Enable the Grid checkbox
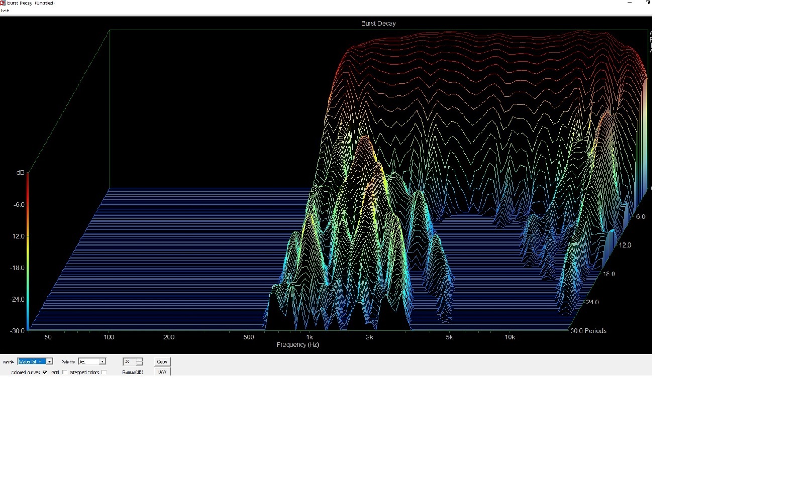This screenshot has width=812, height=504. [x=65, y=372]
